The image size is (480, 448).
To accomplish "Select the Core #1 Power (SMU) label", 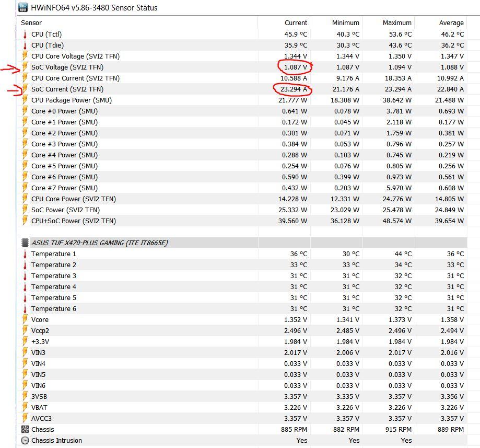I will (64, 122).
